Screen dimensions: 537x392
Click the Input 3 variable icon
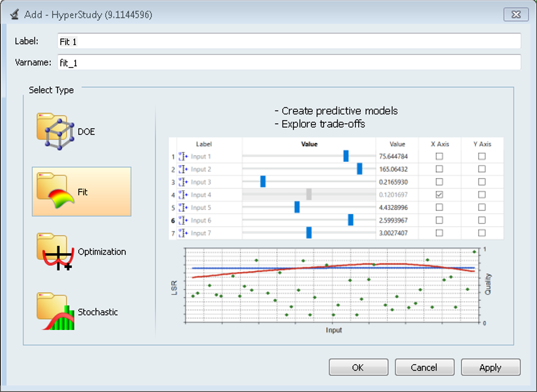pos(183,182)
